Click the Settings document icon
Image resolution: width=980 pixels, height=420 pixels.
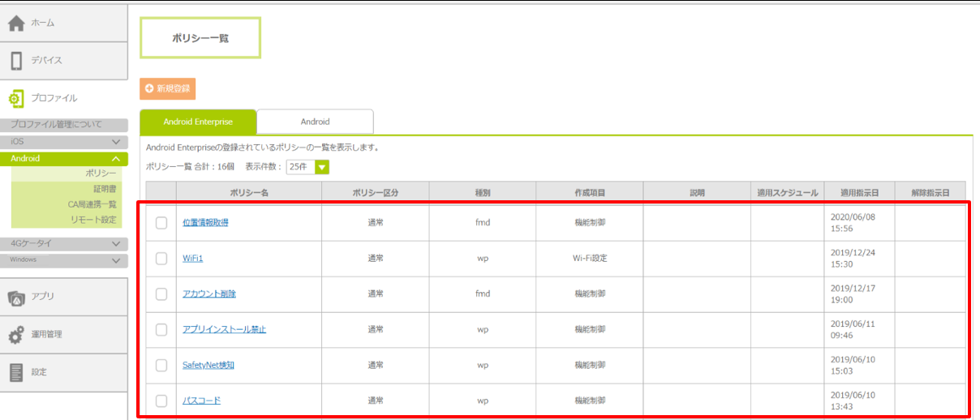point(16,372)
